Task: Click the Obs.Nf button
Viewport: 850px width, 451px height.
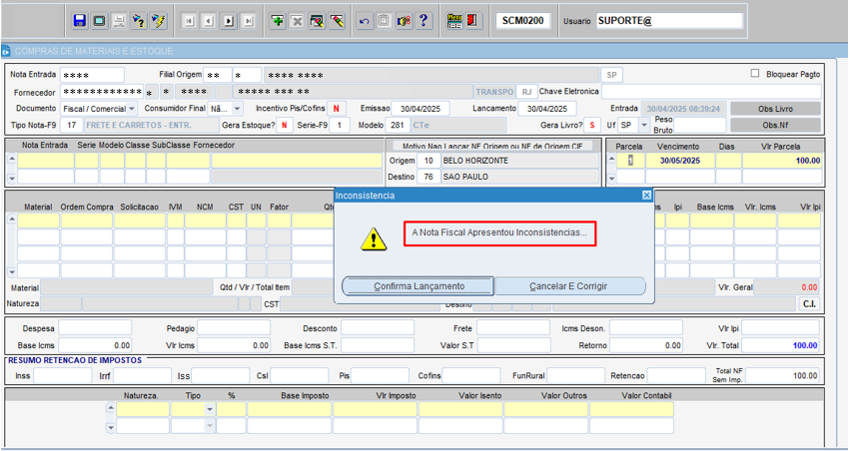Action: [776, 125]
